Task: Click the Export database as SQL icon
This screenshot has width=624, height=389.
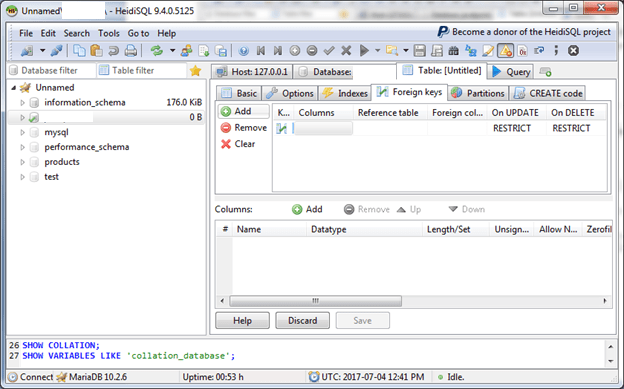Action: [x=204, y=51]
